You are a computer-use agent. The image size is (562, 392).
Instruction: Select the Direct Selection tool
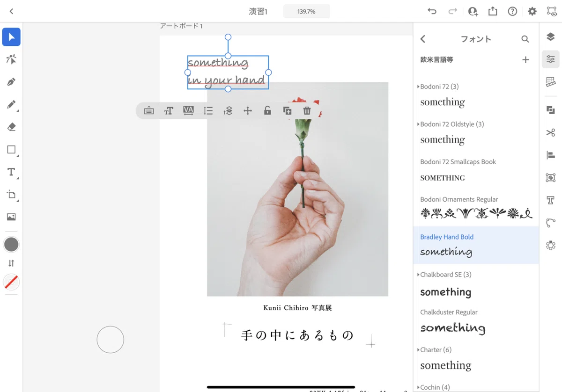(11, 59)
